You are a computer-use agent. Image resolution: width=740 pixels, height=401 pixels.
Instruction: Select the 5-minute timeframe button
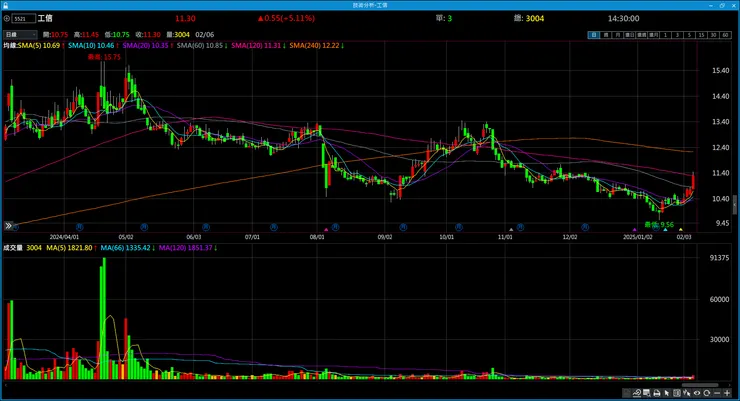pyautogui.click(x=690, y=35)
